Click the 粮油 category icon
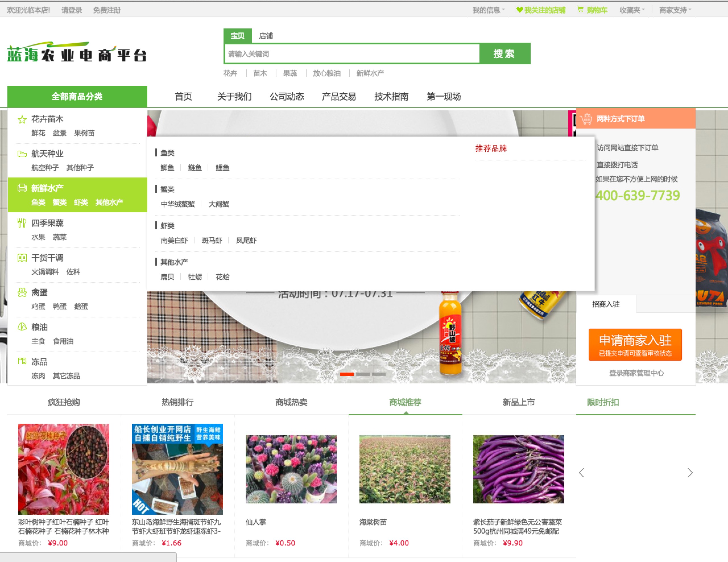Image resolution: width=728 pixels, height=562 pixels. (22, 327)
